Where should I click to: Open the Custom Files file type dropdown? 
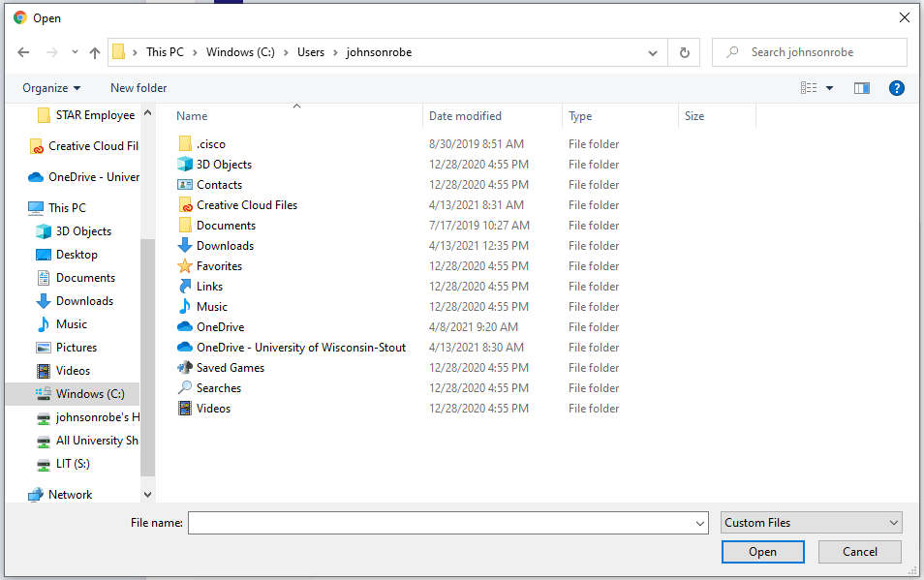[x=810, y=522]
